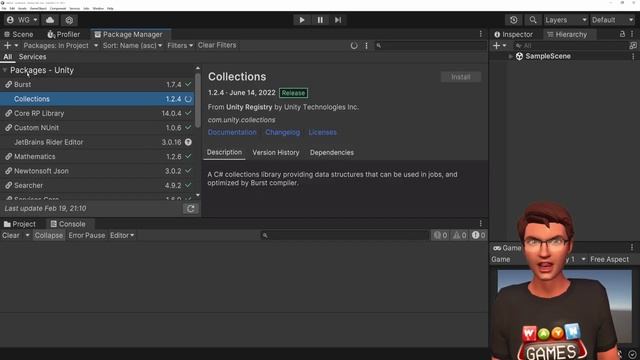Select the Mathematics package

coord(97,156)
